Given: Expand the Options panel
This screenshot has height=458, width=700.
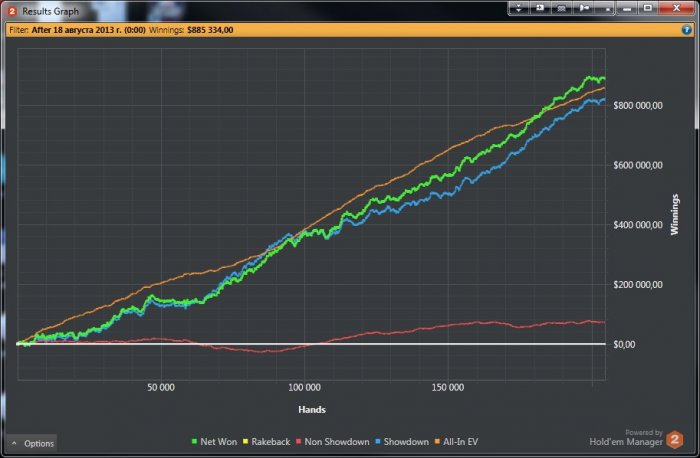Looking at the screenshot, I should point(32,443).
